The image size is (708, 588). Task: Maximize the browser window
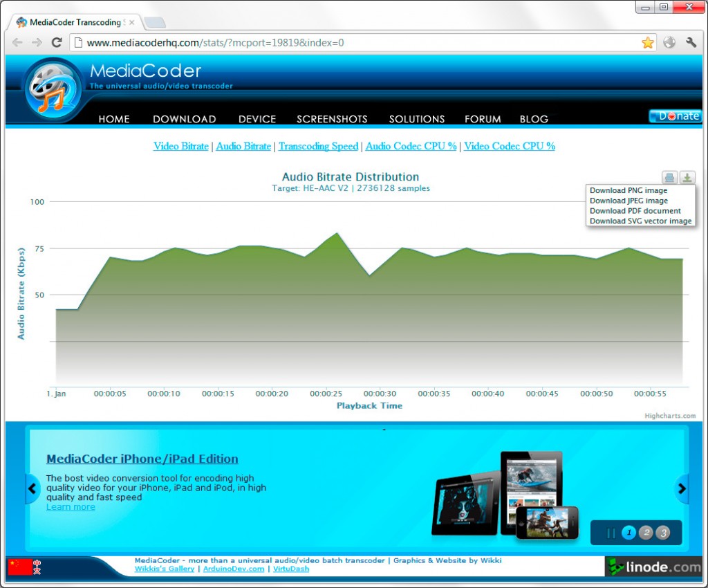663,7
